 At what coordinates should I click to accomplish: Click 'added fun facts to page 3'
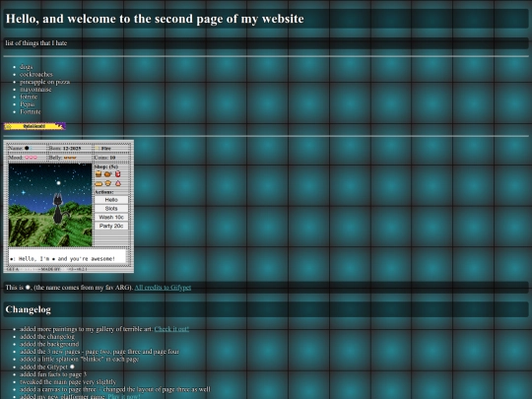[x=53, y=374]
